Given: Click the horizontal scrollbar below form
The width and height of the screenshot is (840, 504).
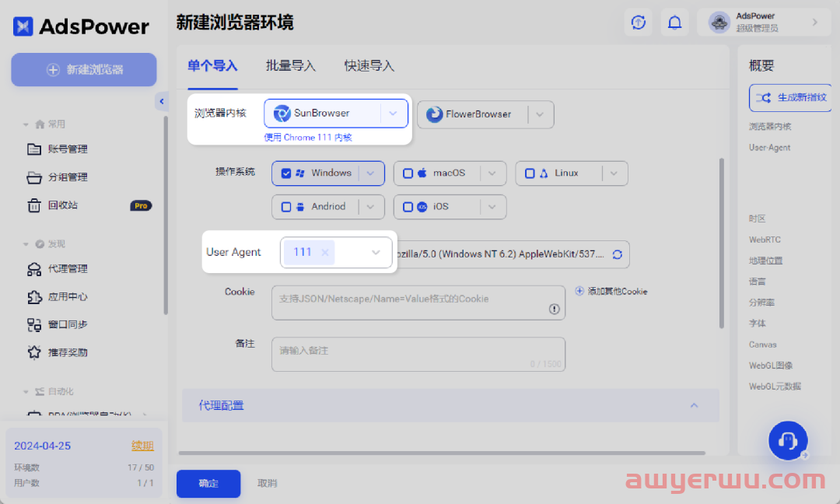Looking at the screenshot, I should (442, 453).
